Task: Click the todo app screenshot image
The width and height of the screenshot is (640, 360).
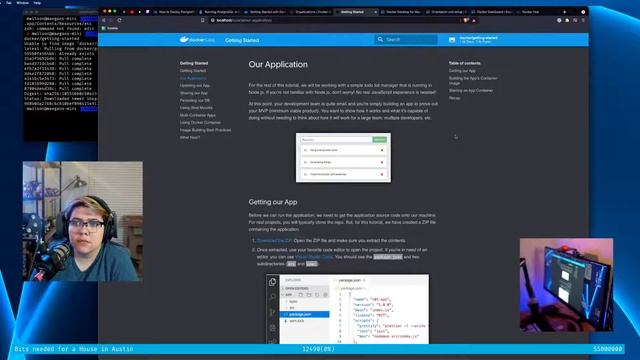Action: pyautogui.click(x=343, y=158)
